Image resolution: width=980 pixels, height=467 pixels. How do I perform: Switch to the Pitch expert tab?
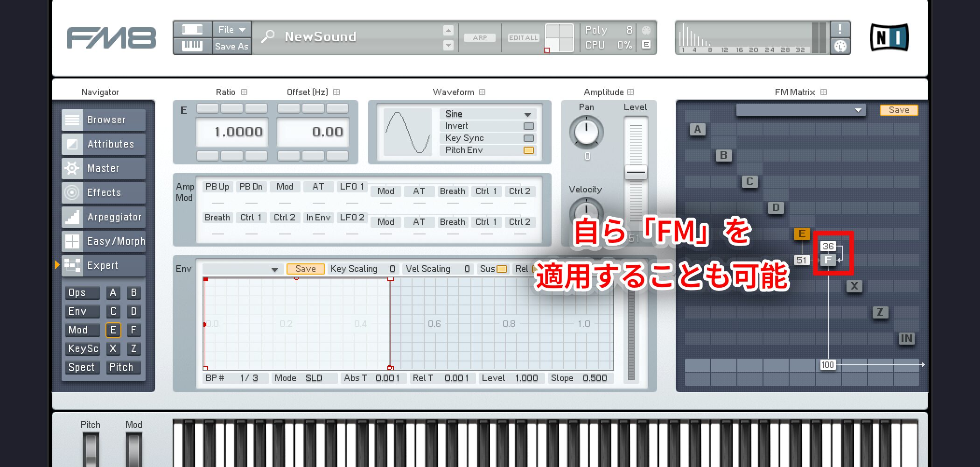(x=123, y=368)
